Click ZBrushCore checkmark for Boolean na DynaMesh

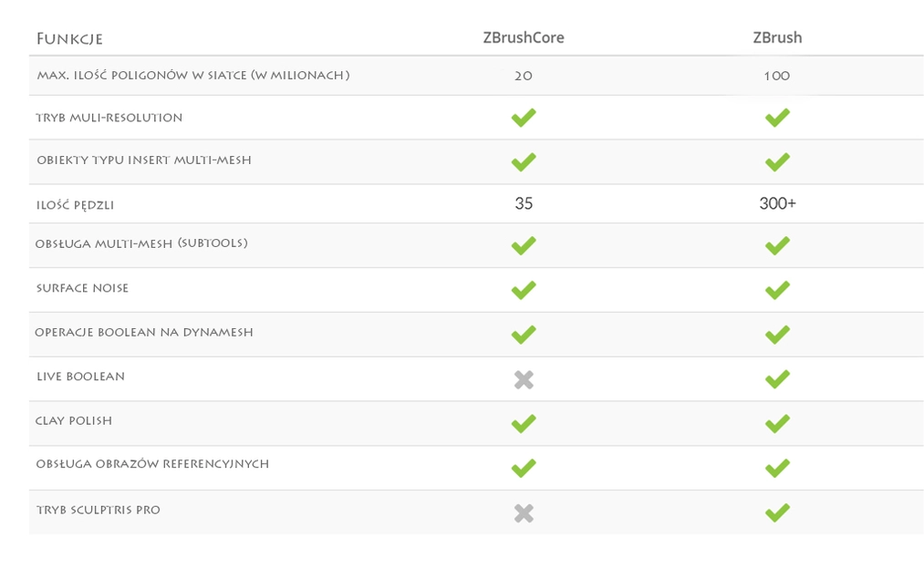click(x=524, y=335)
